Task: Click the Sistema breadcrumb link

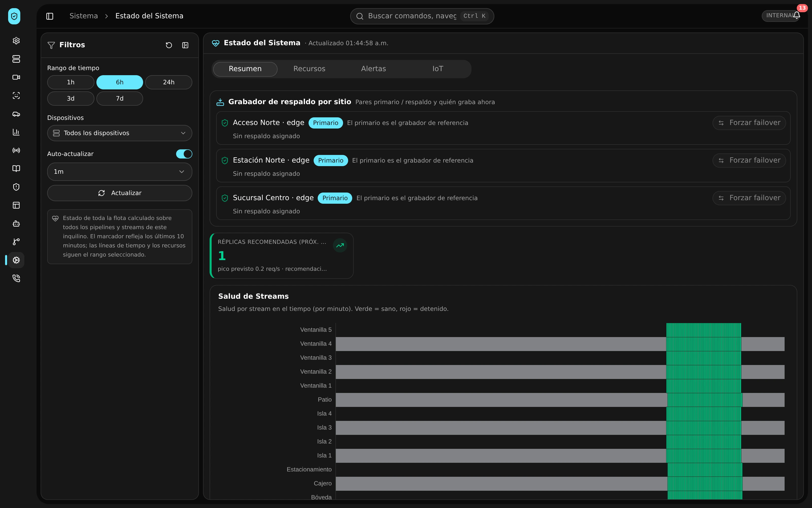Action: pyautogui.click(x=83, y=16)
